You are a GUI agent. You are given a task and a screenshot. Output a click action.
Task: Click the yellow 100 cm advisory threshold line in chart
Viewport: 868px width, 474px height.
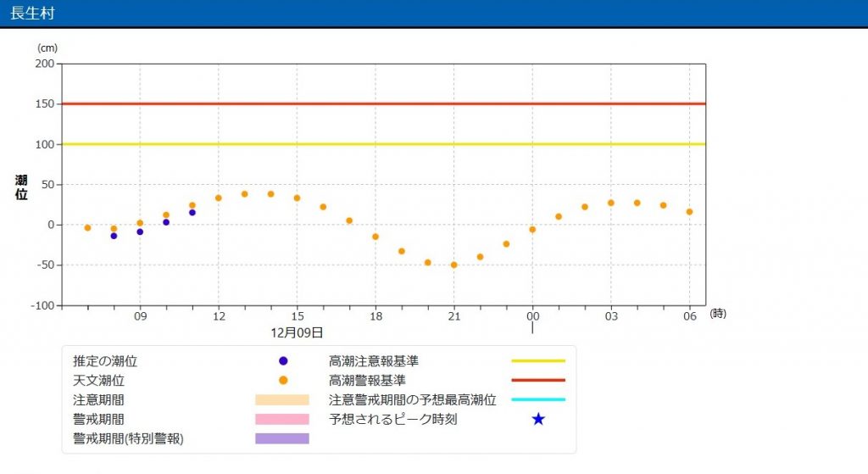384,144
